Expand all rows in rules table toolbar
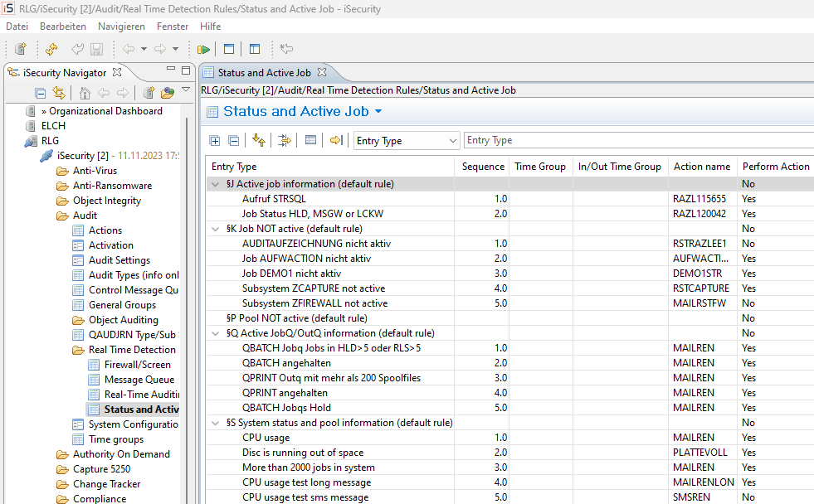The image size is (814, 504). [x=215, y=141]
